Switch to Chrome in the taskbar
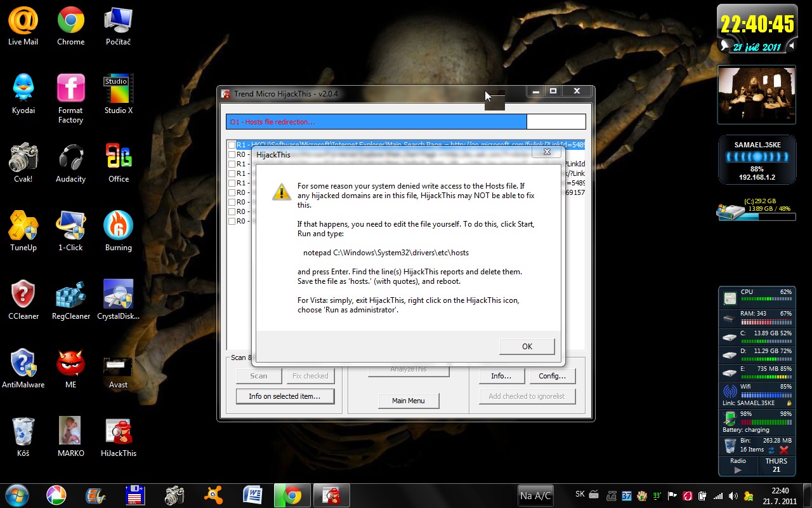 click(292, 495)
